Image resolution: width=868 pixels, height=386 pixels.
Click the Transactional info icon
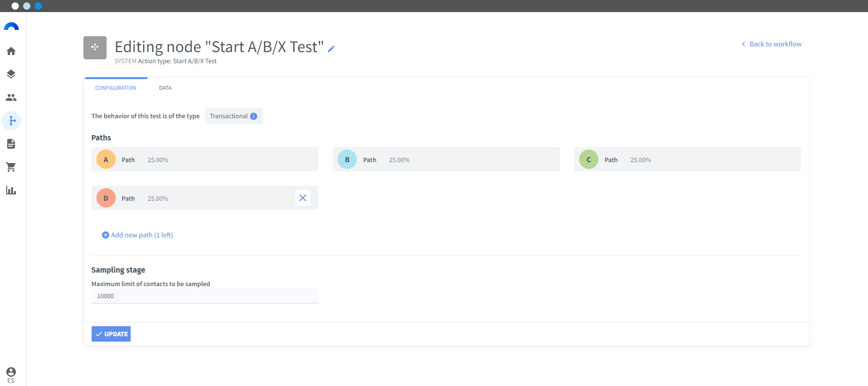[254, 116]
